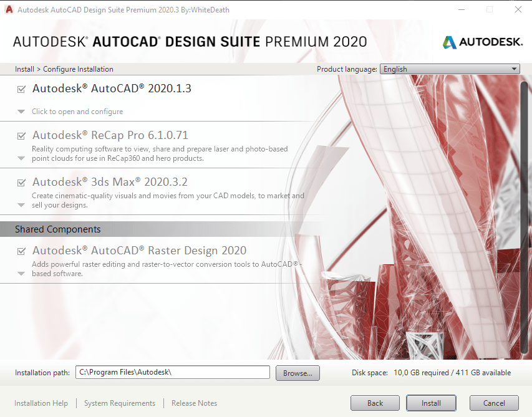Minimize the installer window

pos(462,9)
